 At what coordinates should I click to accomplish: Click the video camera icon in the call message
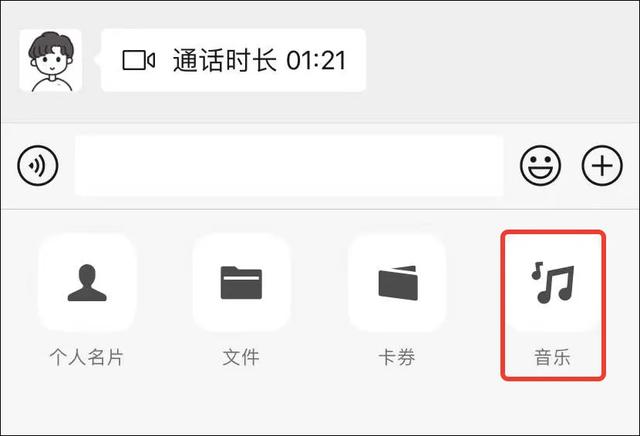138,60
